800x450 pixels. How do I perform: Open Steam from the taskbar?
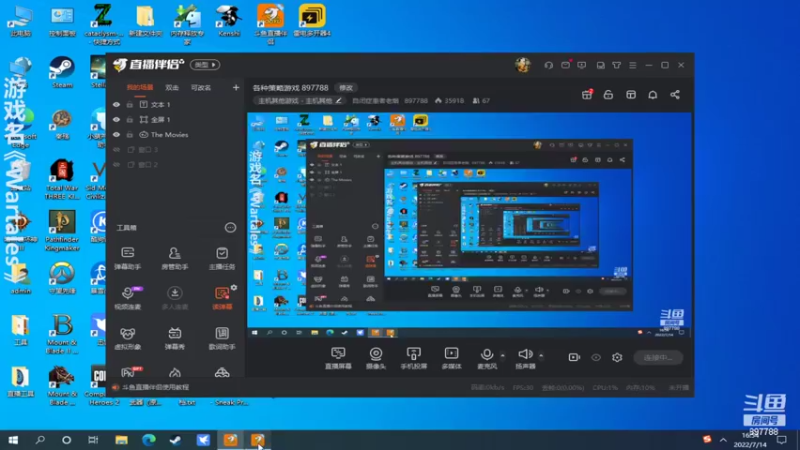point(176,440)
